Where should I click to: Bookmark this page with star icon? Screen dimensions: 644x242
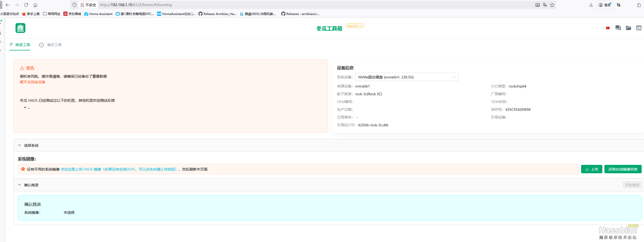pyautogui.click(x=552, y=5)
